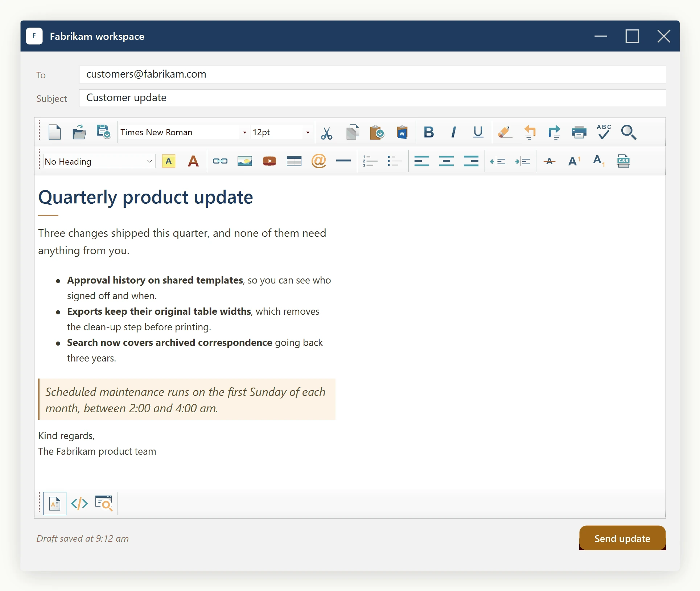Click the To recipient field
The height and width of the screenshot is (591, 700).
point(372,74)
